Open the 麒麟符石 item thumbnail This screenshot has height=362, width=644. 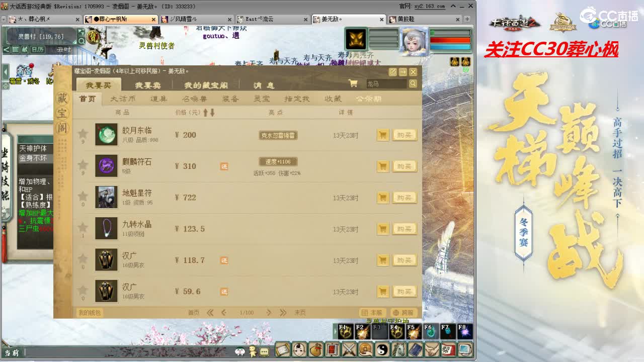point(106,166)
